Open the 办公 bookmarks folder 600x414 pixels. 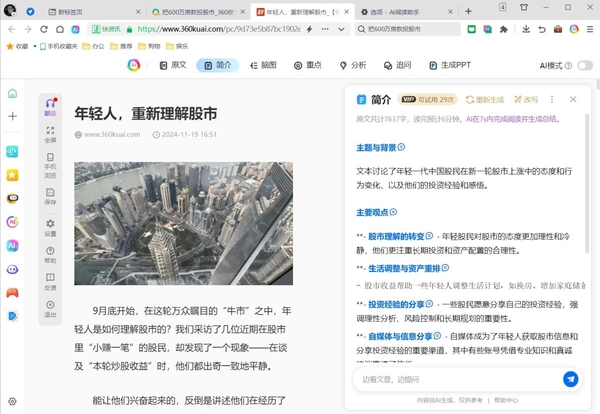coord(93,46)
